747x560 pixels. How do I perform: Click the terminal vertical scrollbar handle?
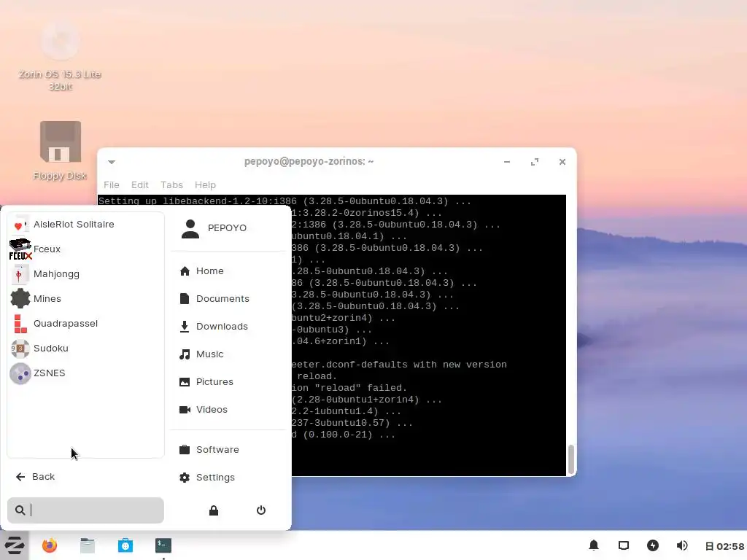(570, 459)
